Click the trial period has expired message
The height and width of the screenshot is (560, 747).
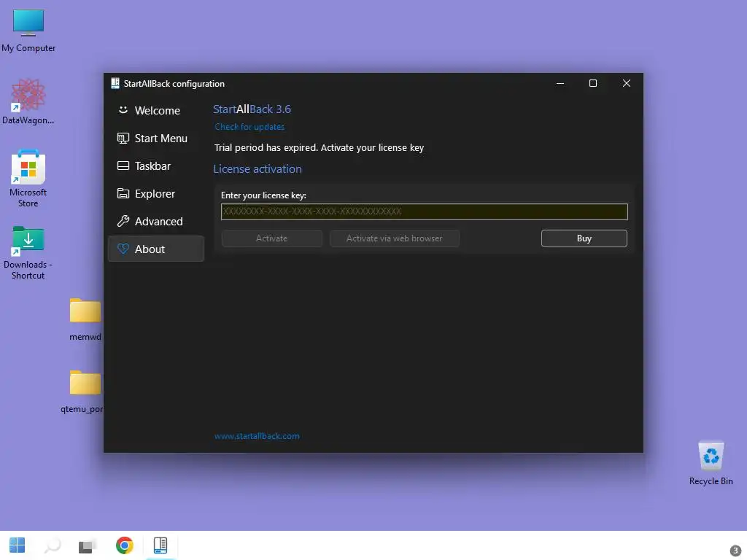click(319, 147)
